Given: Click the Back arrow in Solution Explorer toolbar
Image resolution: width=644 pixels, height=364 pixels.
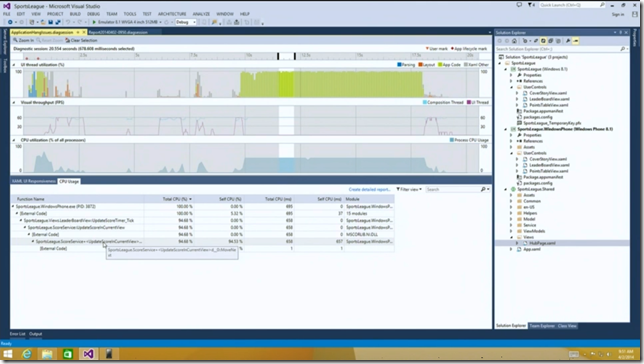Looking at the screenshot, I should click(x=500, y=41).
